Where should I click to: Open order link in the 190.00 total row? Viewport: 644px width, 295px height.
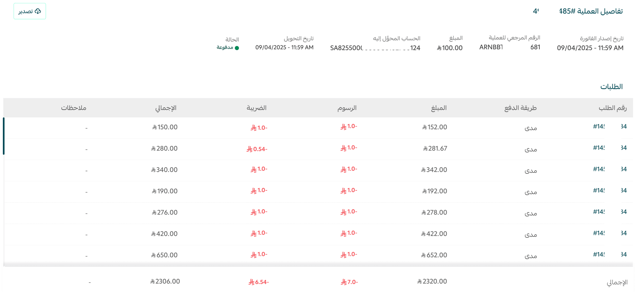tap(610, 190)
